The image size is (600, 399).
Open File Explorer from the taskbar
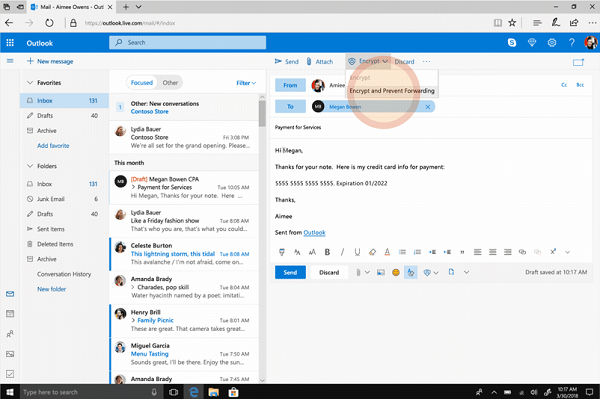pos(214,392)
